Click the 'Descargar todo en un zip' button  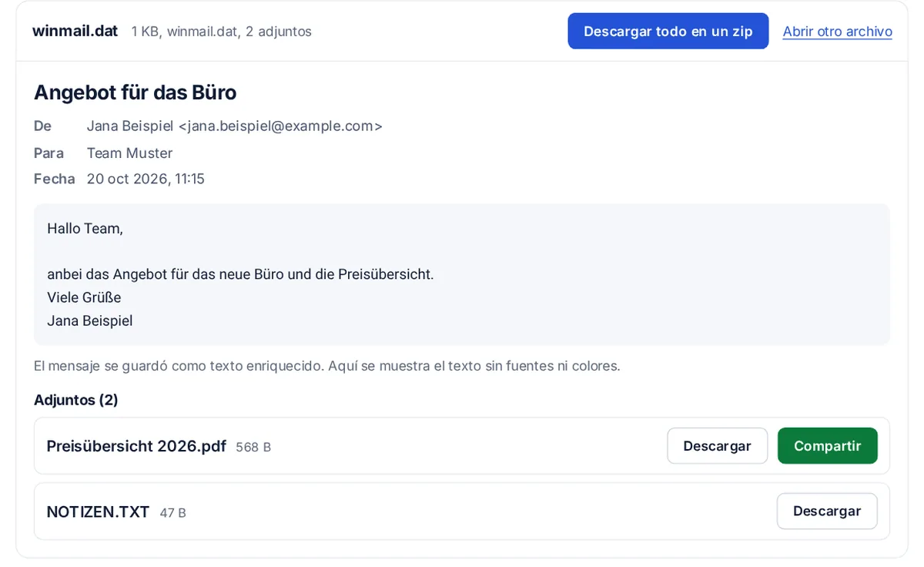tap(668, 31)
